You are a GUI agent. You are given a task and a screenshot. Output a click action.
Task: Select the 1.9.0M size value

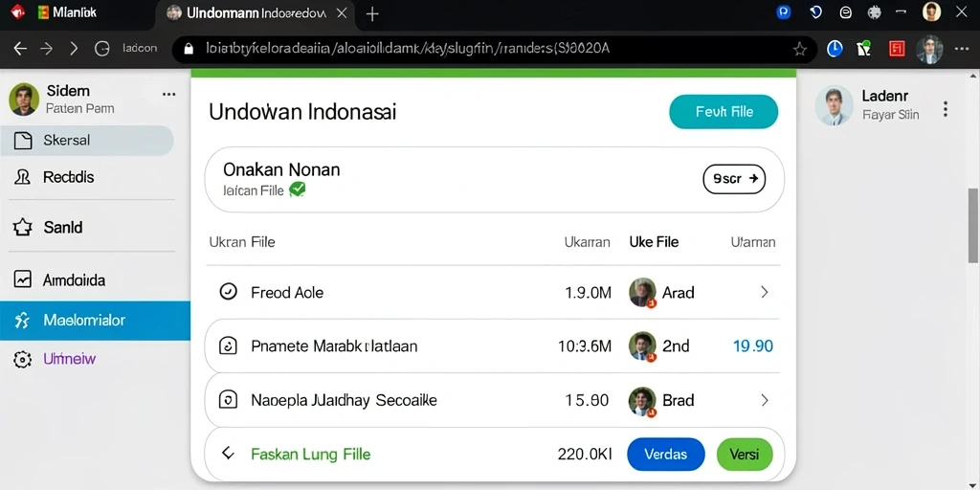pyautogui.click(x=589, y=293)
